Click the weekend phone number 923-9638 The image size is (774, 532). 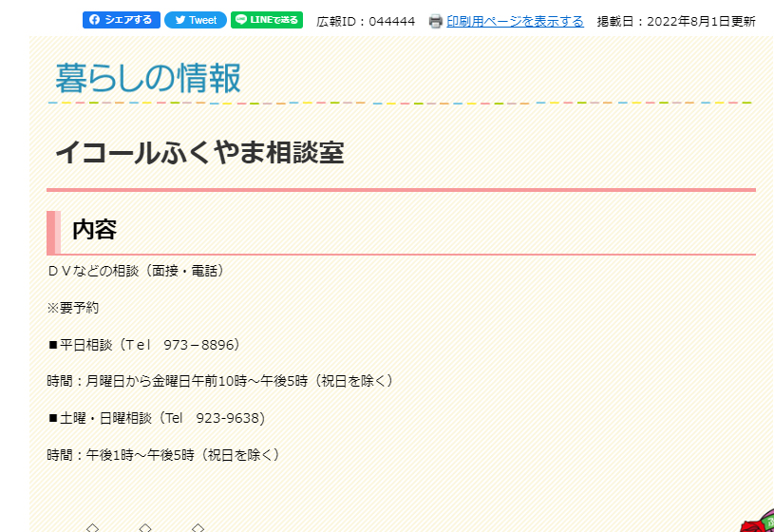[x=227, y=418]
